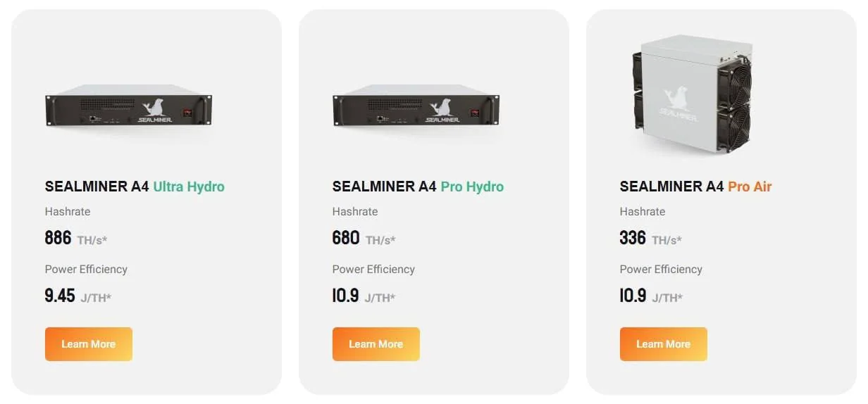
Task: Click the SEALMINER A4 Pro Air title
Action: click(x=695, y=187)
